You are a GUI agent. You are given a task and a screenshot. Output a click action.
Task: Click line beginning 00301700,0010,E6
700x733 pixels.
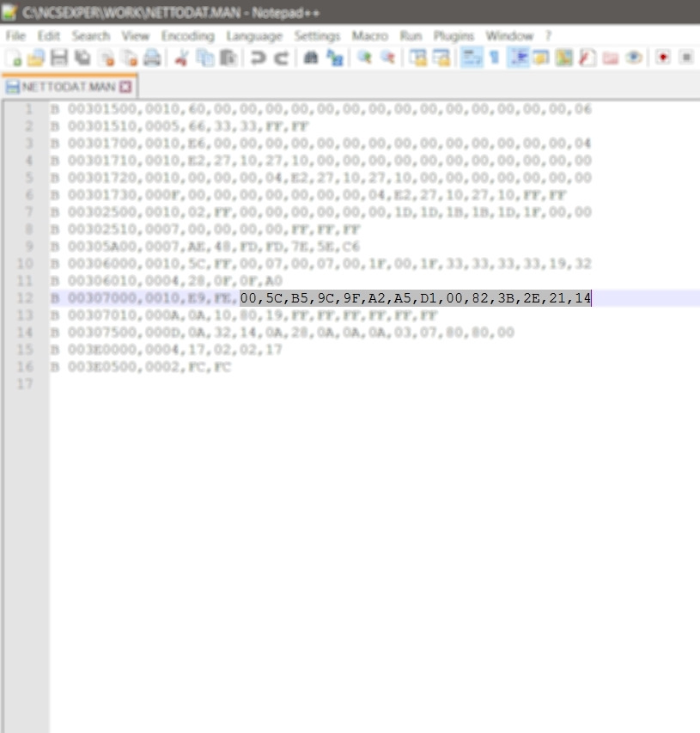[x=321, y=144]
